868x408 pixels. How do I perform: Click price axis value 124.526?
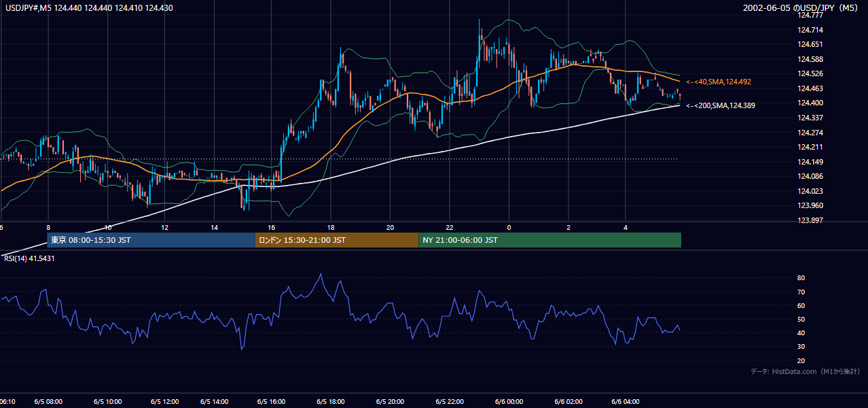811,73
